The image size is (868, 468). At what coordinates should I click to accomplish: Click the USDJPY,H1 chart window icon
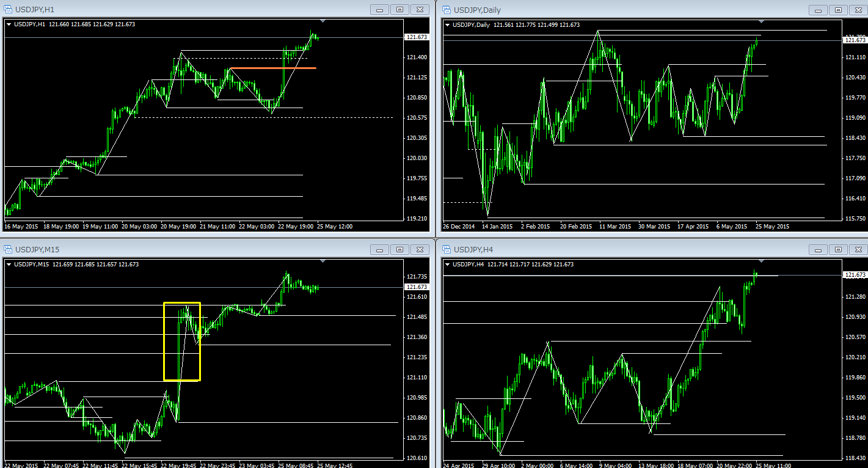9,9
